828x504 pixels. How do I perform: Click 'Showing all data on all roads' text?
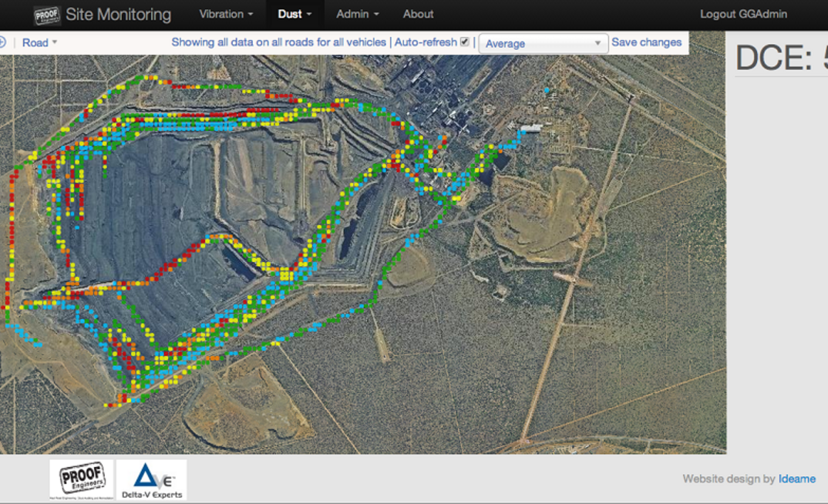(x=279, y=42)
